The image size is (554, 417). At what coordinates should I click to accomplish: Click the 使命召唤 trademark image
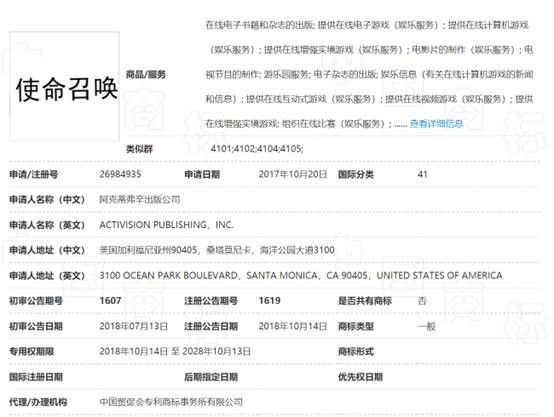64,86
